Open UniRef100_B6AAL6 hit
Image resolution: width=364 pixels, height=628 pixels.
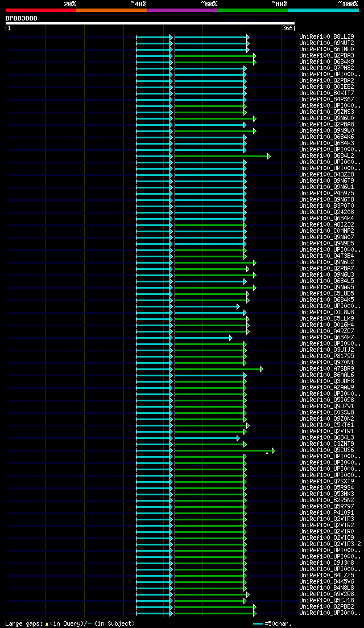[326, 375]
